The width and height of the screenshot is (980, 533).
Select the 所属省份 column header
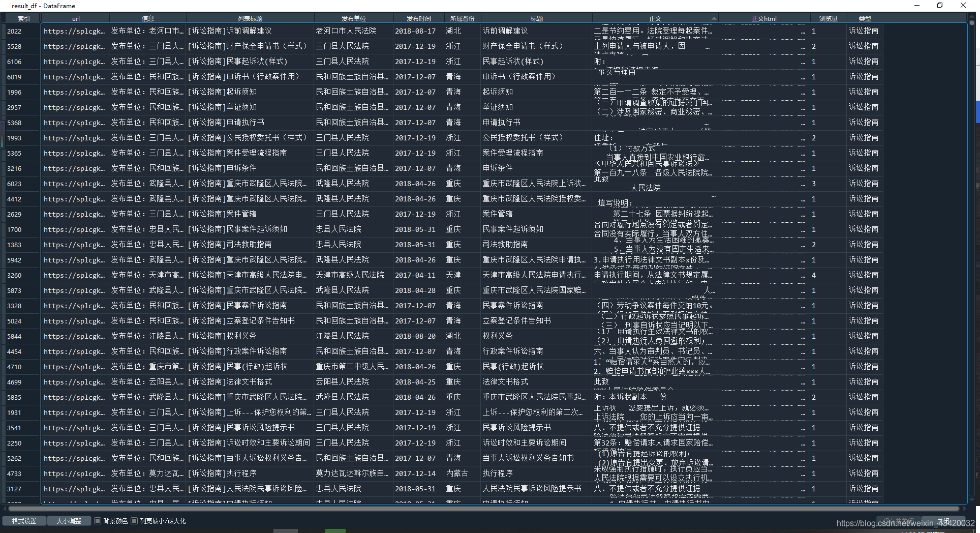[x=463, y=18]
